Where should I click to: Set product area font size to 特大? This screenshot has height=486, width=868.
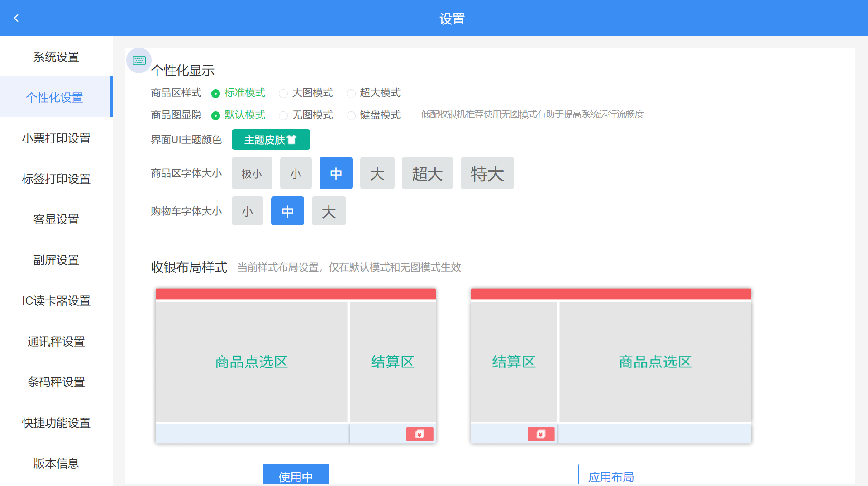click(487, 173)
